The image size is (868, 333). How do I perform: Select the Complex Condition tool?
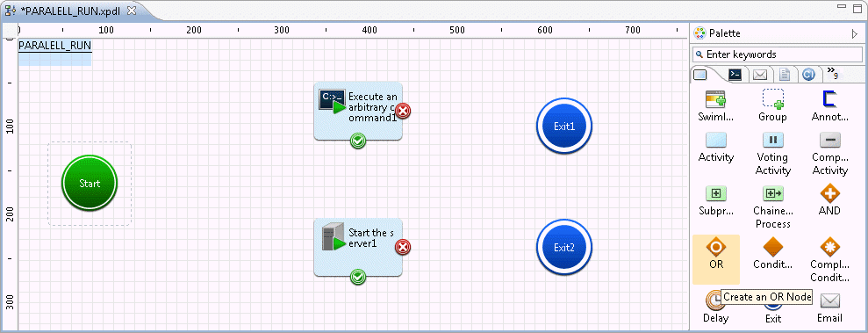point(829,260)
